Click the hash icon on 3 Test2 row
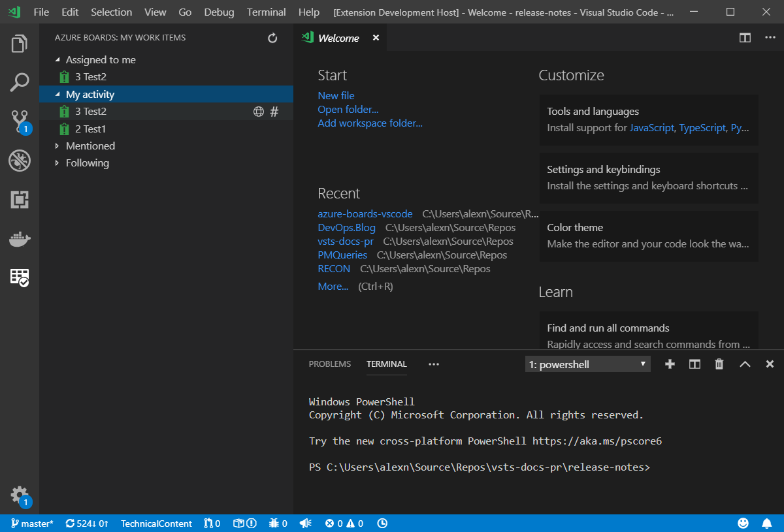784x532 pixels. 274,112
